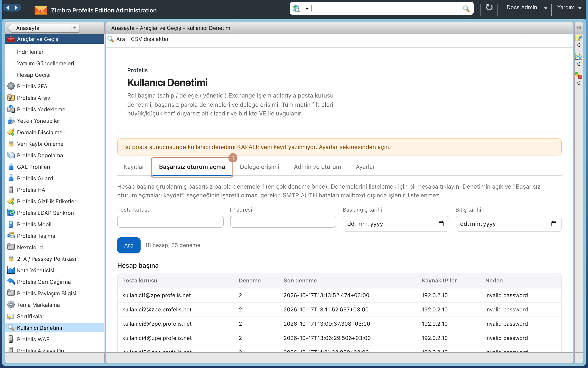Screen dimensions: 588x368
Task: Click the Posta kutusu input field
Action: click(170, 222)
